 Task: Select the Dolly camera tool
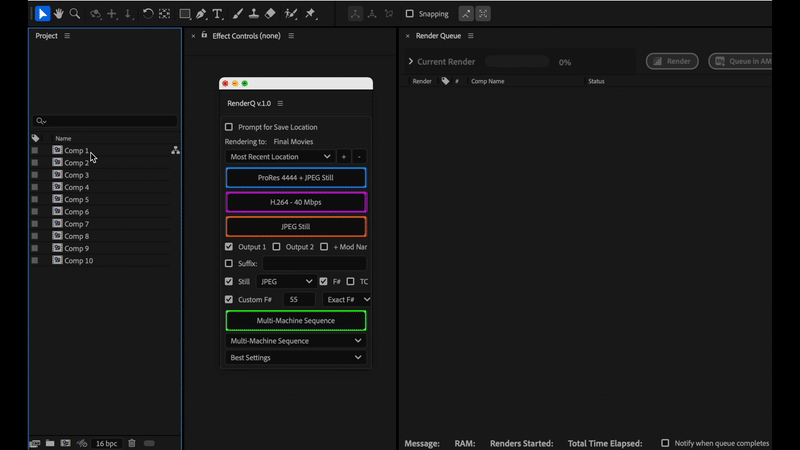(128, 14)
